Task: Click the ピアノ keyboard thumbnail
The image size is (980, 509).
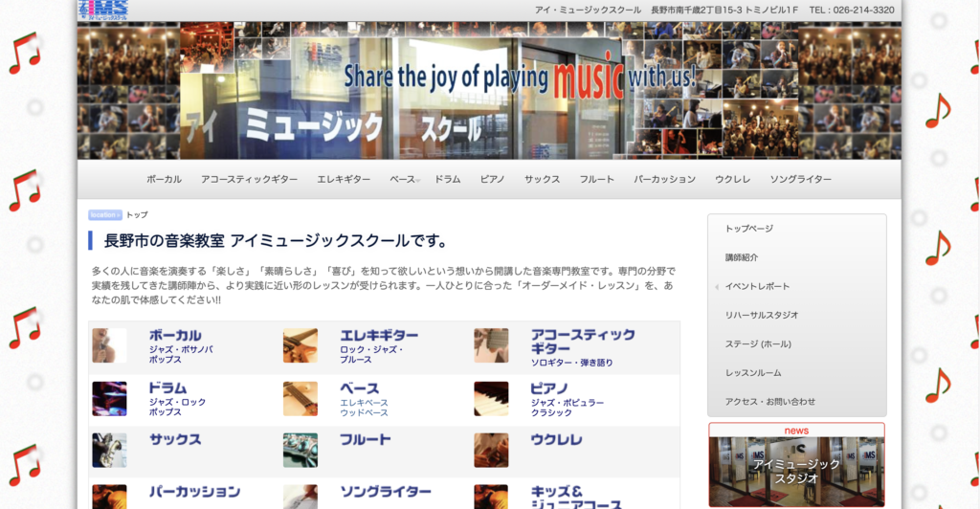Action: coord(491,398)
